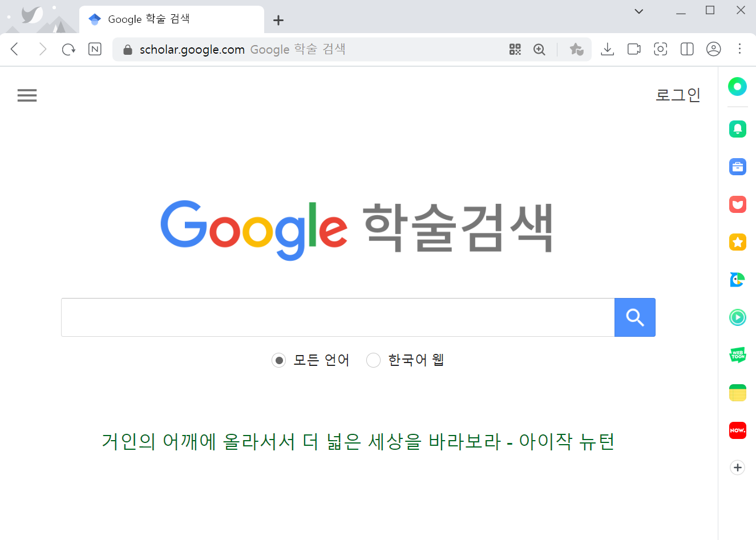Image resolution: width=756 pixels, height=540 pixels.
Task: Open the red Pocket-style sidebar icon
Action: [x=738, y=204]
